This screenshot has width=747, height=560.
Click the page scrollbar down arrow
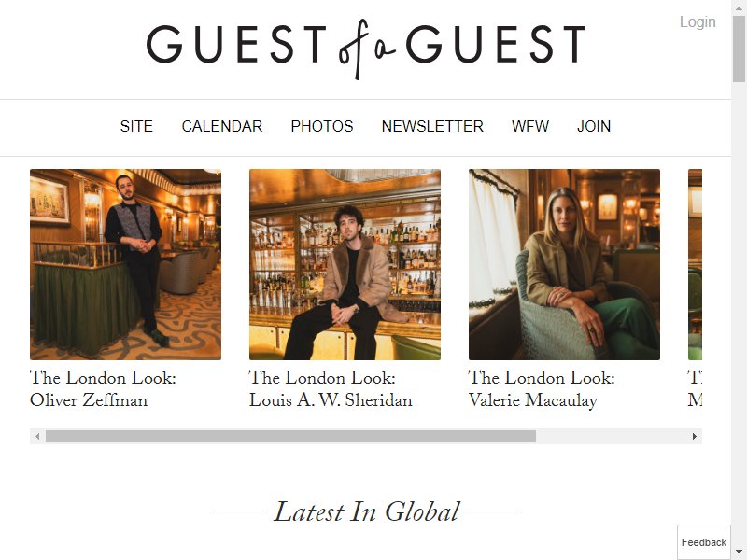pos(740,553)
